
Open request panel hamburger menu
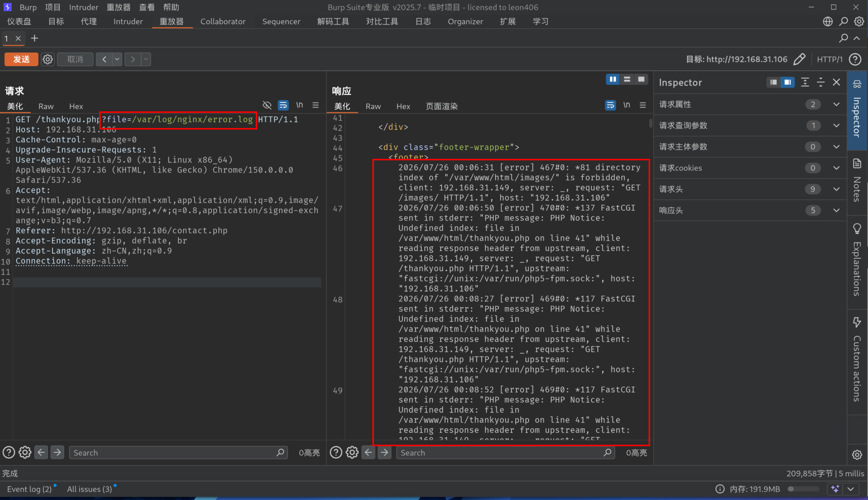click(x=315, y=105)
